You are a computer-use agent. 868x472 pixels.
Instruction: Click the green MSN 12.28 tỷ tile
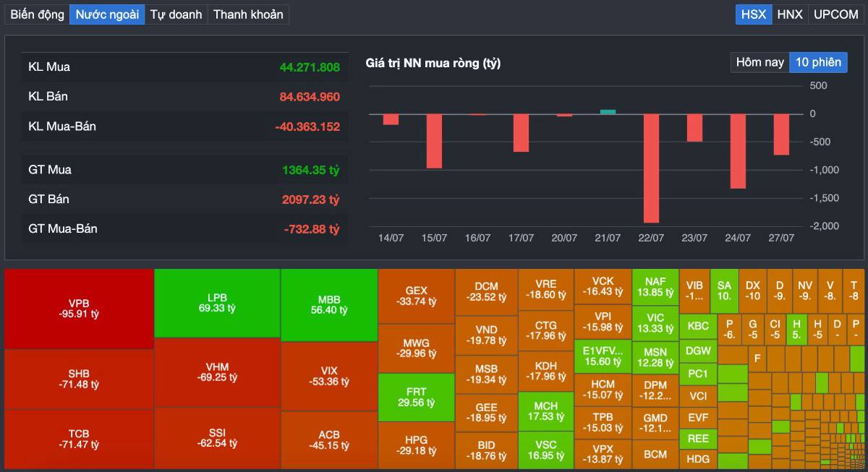[x=655, y=357]
